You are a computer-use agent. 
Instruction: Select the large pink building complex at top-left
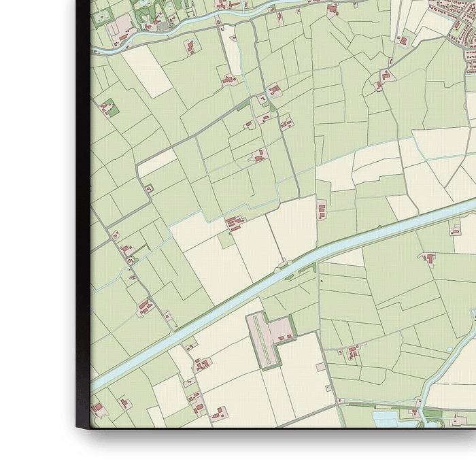point(122,29)
